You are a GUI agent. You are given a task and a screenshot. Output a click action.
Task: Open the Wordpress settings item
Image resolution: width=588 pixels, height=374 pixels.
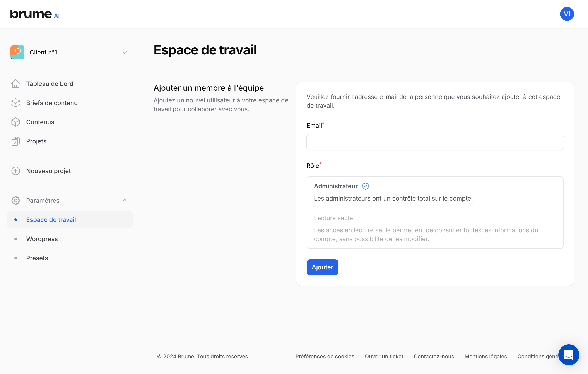point(42,239)
